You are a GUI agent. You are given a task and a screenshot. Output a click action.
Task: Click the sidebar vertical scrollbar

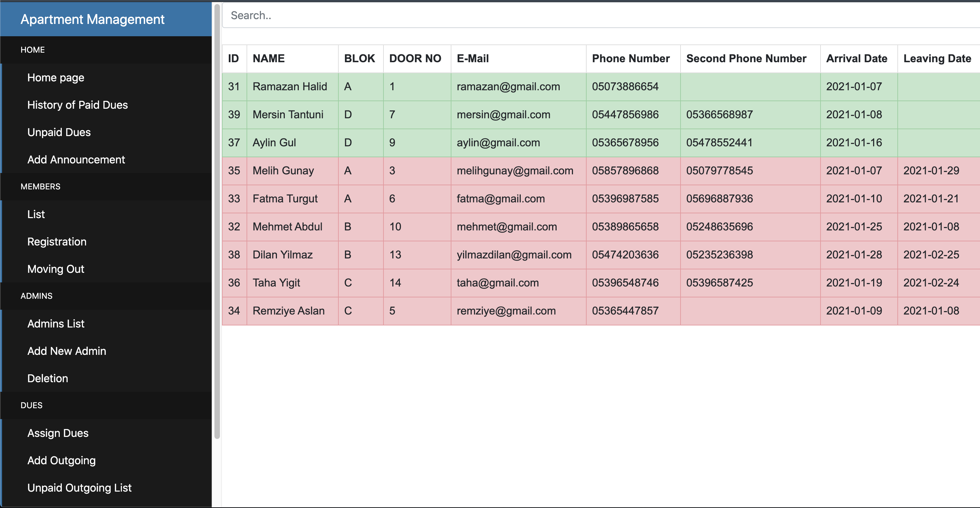[x=217, y=221]
